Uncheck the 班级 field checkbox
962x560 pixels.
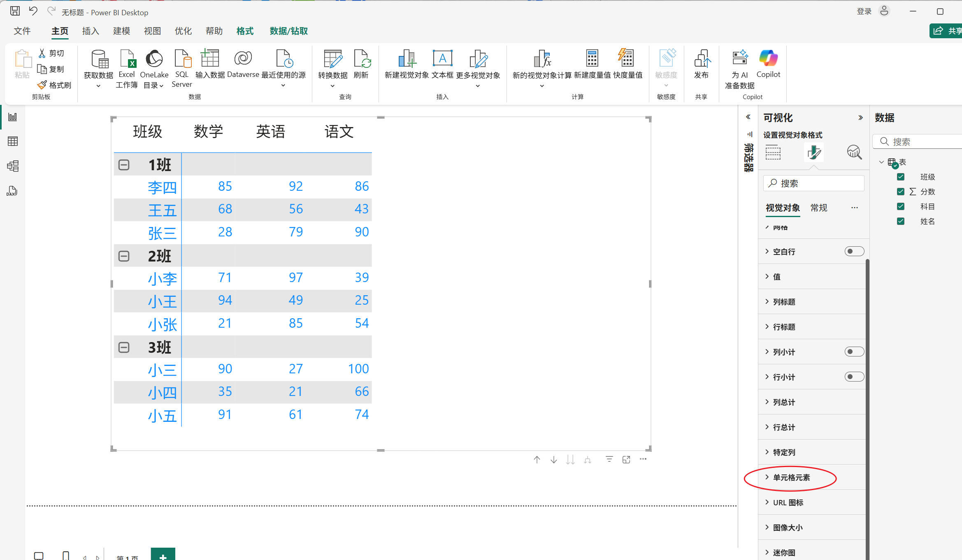coord(901,177)
